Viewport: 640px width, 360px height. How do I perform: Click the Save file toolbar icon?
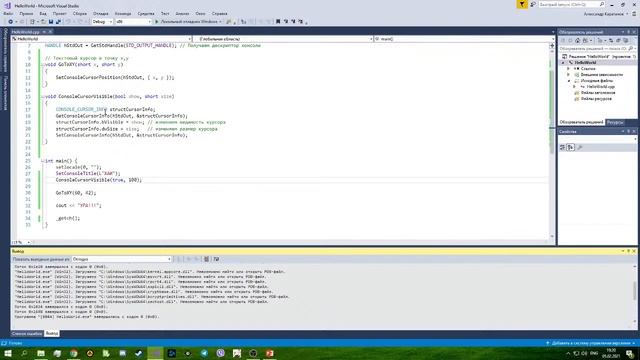pyautogui.click(x=51, y=22)
